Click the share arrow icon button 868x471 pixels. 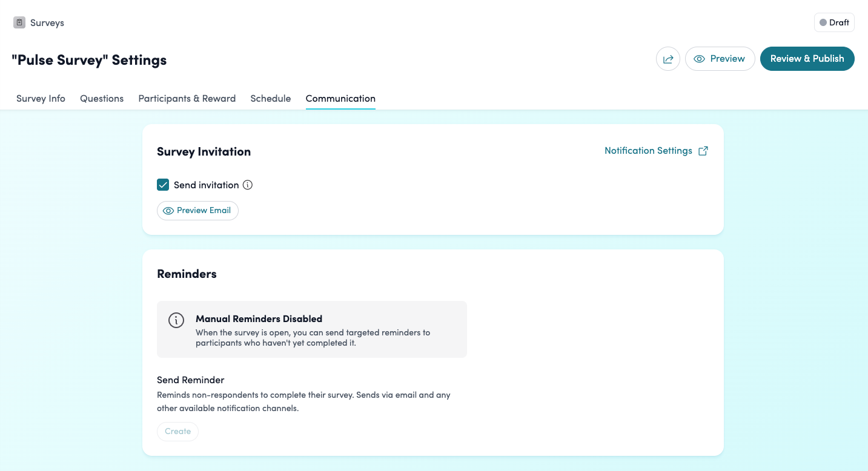click(x=668, y=59)
